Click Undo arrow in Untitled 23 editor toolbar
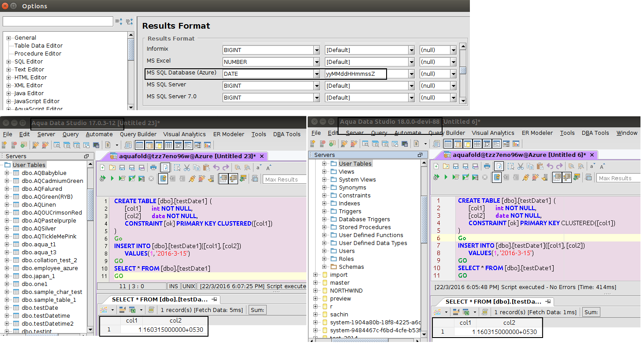This screenshot has height=360, width=644. click(216, 167)
